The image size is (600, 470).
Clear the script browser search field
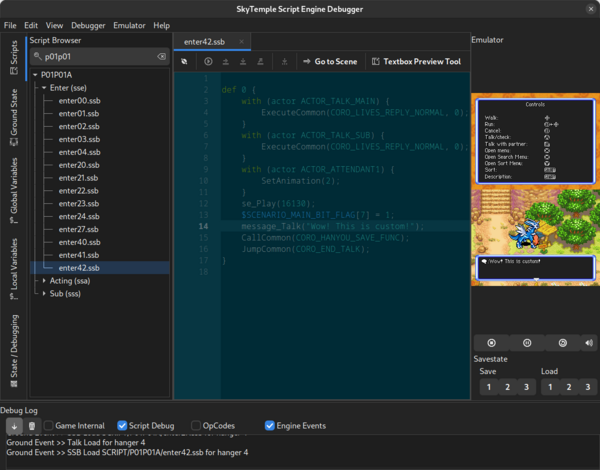point(162,57)
